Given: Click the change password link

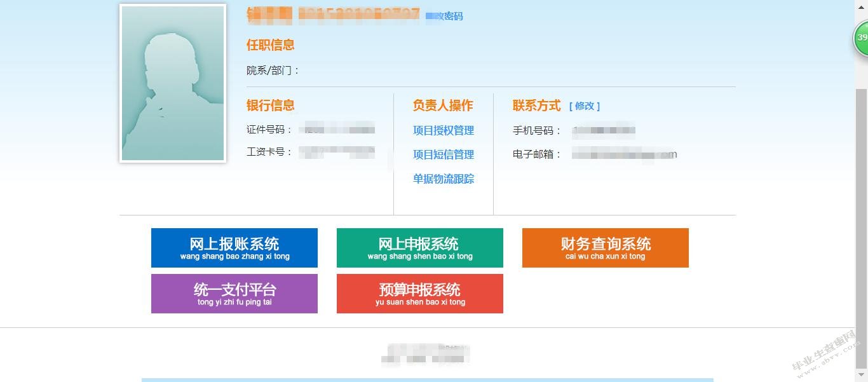Looking at the screenshot, I should click(x=444, y=17).
